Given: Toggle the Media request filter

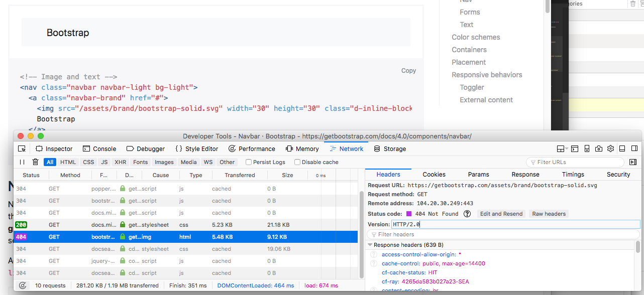Looking at the screenshot, I should [x=189, y=162].
